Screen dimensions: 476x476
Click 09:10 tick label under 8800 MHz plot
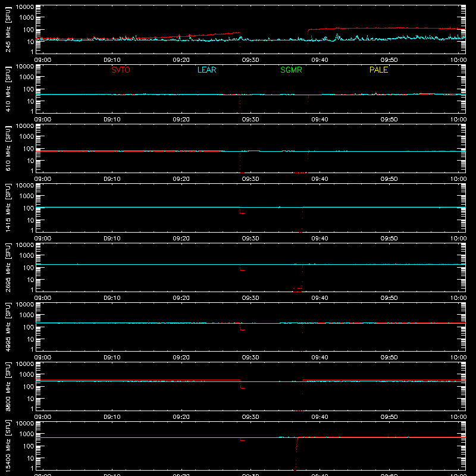click(x=112, y=417)
